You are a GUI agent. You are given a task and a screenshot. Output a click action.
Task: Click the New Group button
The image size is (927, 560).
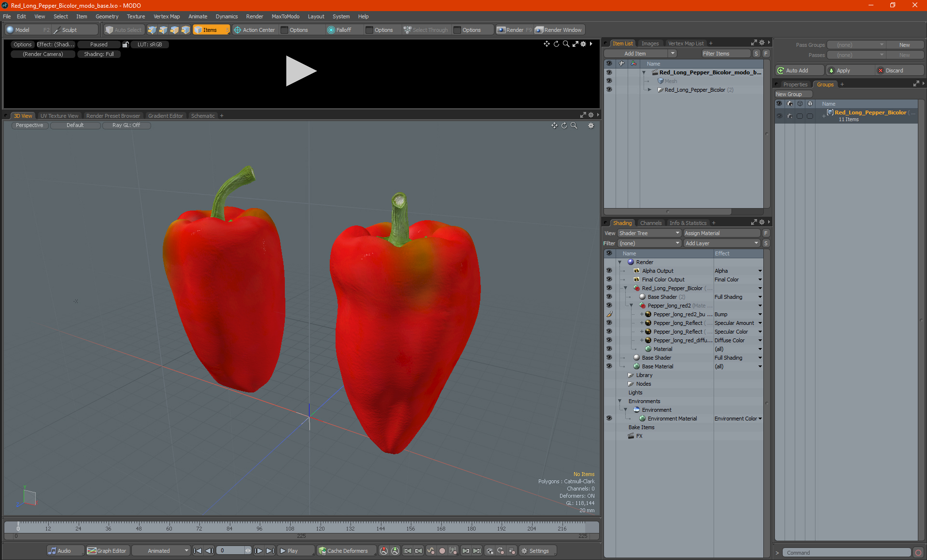coord(793,94)
